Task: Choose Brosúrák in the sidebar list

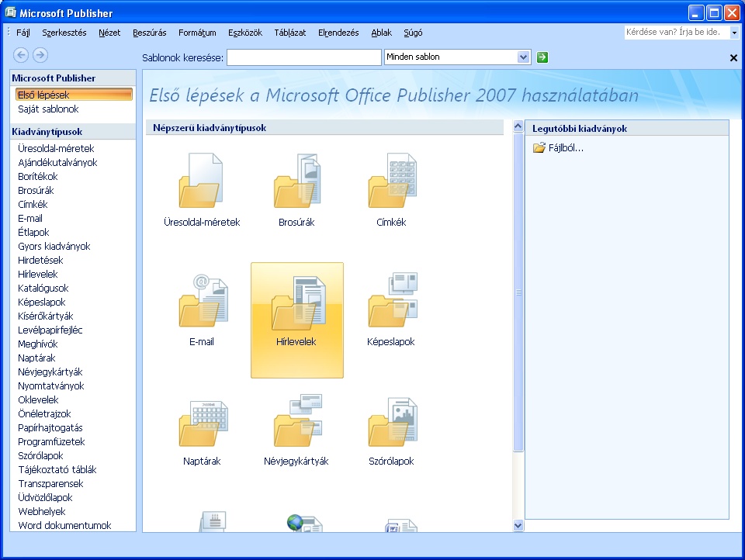Action: [x=36, y=191]
